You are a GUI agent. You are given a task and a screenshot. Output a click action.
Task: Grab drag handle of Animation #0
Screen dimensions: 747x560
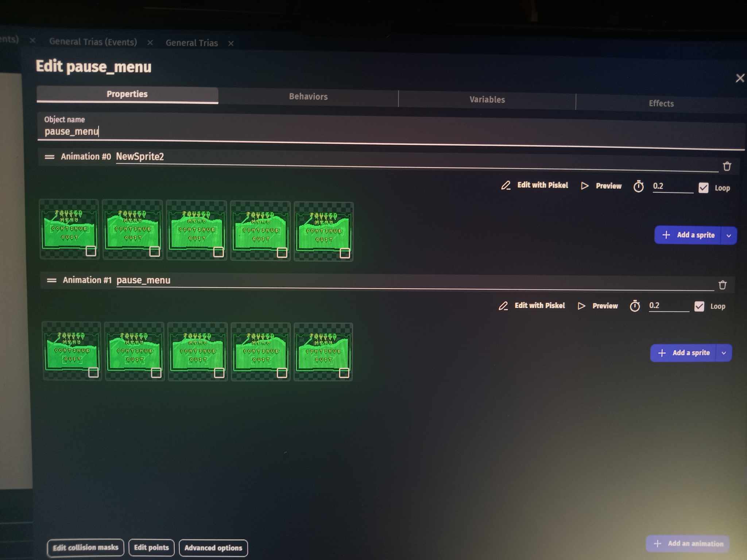click(x=49, y=157)
